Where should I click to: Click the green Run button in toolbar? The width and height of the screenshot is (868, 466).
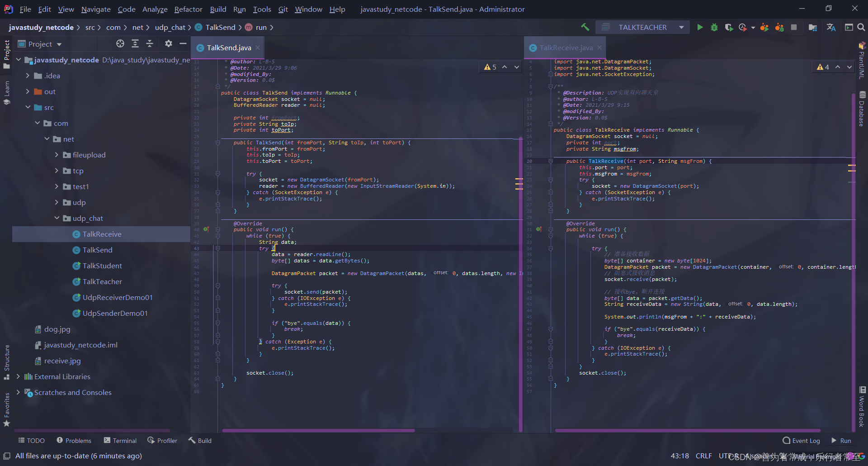point(700,28)
